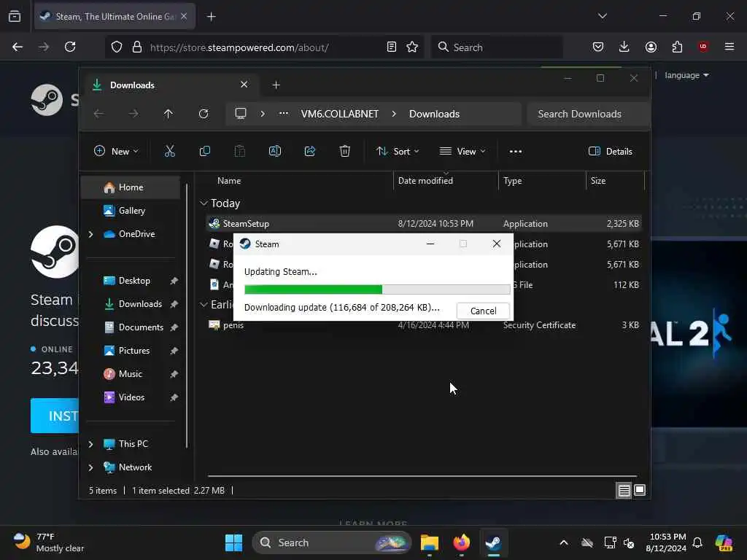Switch to details list view in status bar
Screen dimensions: 747x560
coord(624,491)
